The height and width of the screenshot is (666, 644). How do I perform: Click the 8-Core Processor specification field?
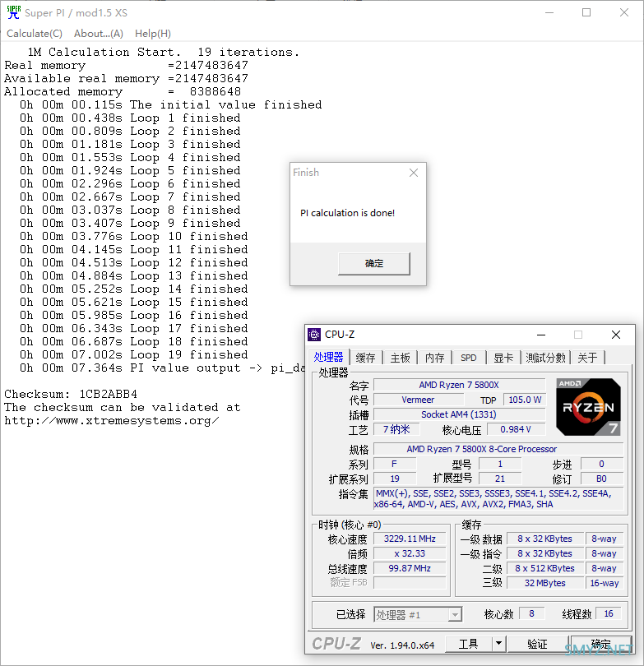[498, 449]
